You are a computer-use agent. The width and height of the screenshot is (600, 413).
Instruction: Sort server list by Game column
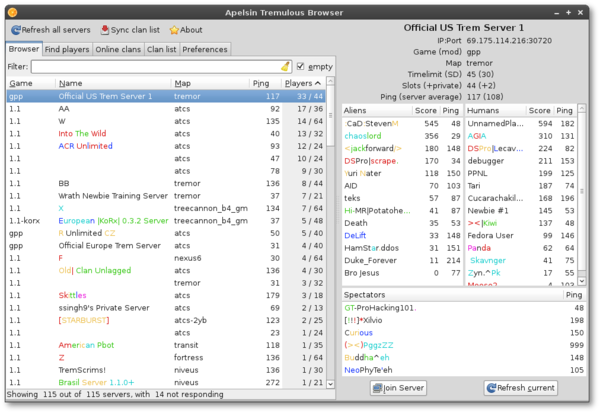point(31,83)
